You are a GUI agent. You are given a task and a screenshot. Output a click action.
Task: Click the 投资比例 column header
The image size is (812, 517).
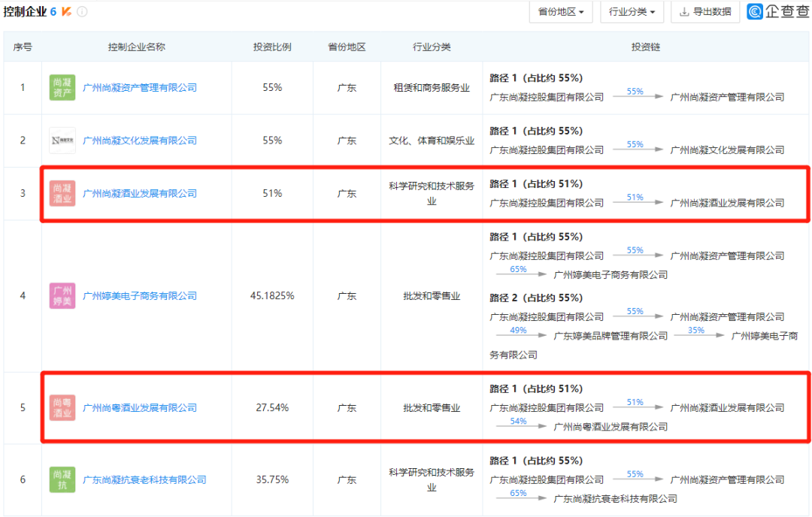[x=272, y=47]
